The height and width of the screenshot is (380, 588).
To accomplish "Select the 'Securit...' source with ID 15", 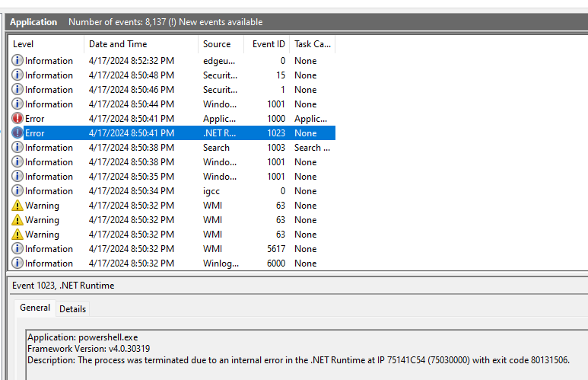I will tap(220, 75).
